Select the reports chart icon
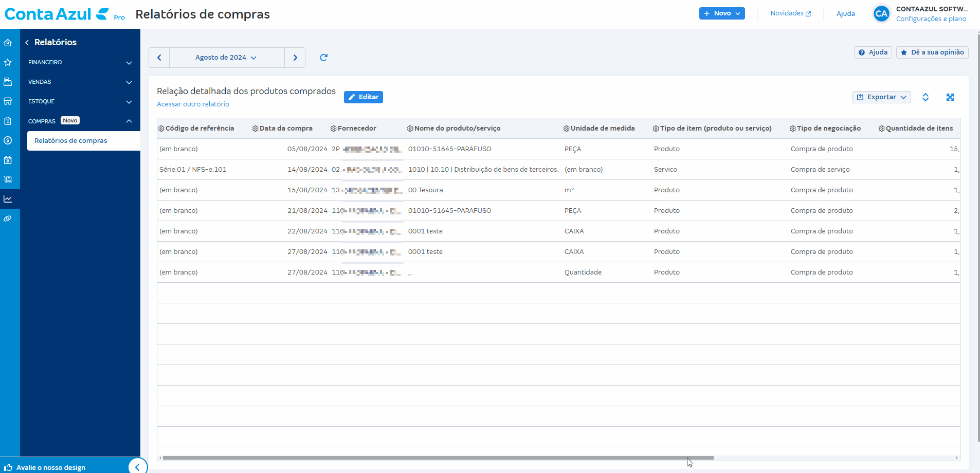Screen dimensions: 980x473 8,199
